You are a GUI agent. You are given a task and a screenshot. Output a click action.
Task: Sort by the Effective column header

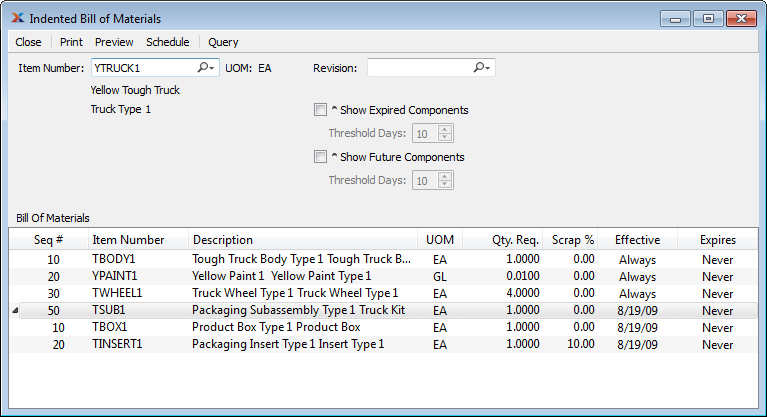(637, 240)
